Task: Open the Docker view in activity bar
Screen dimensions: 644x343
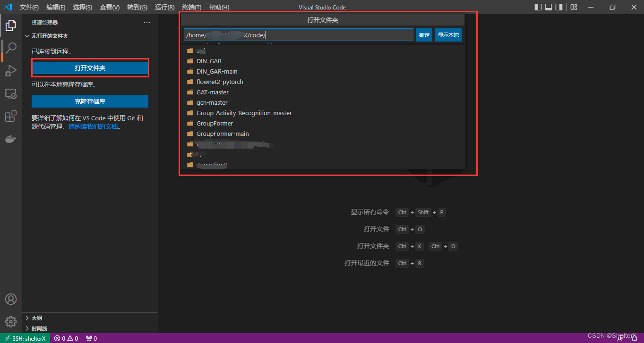Action: pyautogui.click(x=11, y=139)
